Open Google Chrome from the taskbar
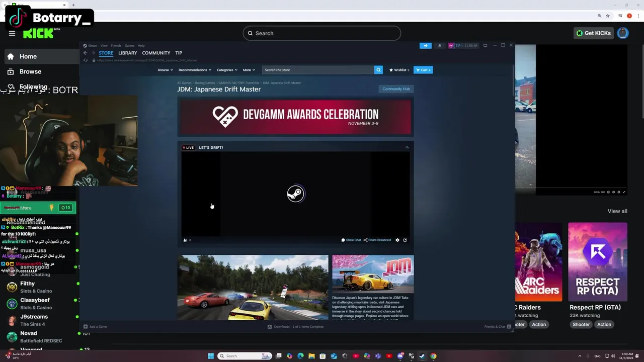This screenshot has width=644, height=362. (433, 356)
